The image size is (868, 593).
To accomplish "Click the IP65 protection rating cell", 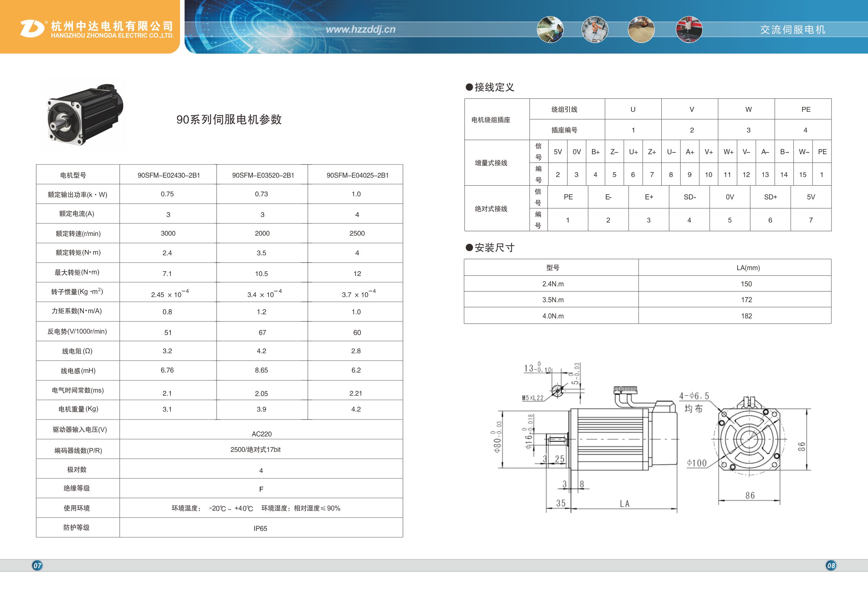I will click(261, 527).
